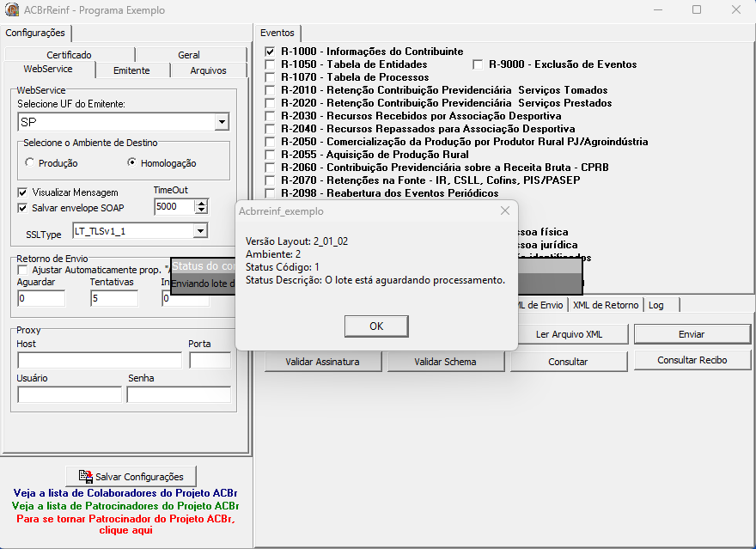Click Ler Arquivo XML button
This screenshot has width=756, height=549.
[573, 334]
